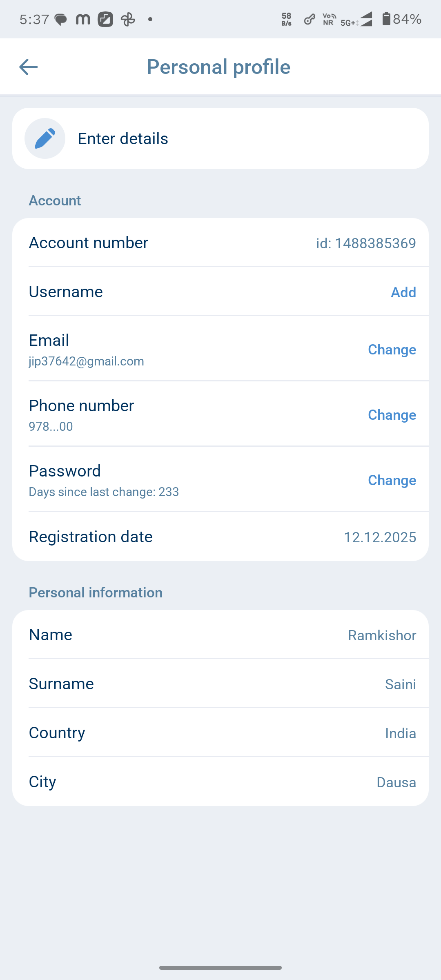Tap the battery icon in status bar
This screenshot has height=980, width=441.
pos(386,19)
